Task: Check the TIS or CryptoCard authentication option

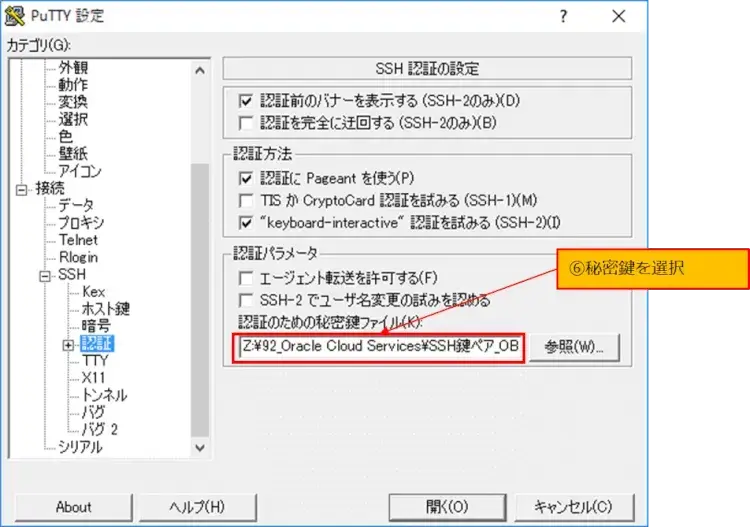Action: 246,200
